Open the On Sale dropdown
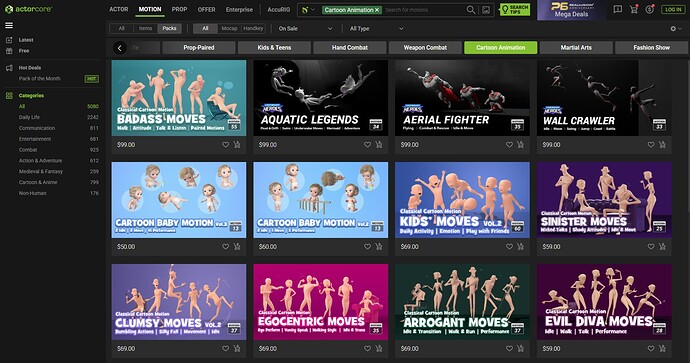 pyautogui.click(x=305, y=29)
